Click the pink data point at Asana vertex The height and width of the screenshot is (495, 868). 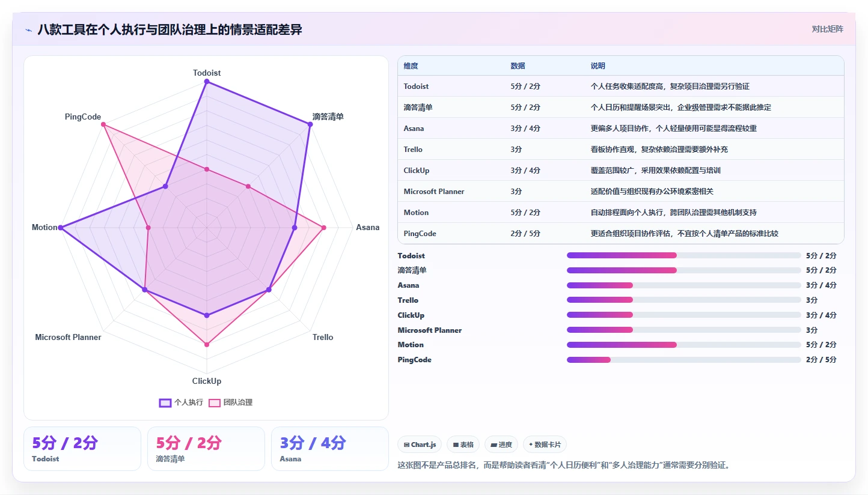tap(323, 228)
